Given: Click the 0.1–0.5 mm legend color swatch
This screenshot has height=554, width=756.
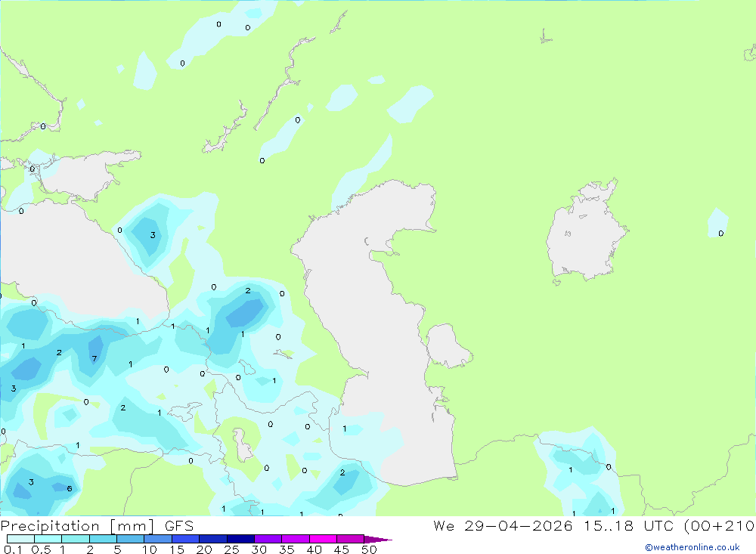Looking at the screenshot, I should pos(20,539).
